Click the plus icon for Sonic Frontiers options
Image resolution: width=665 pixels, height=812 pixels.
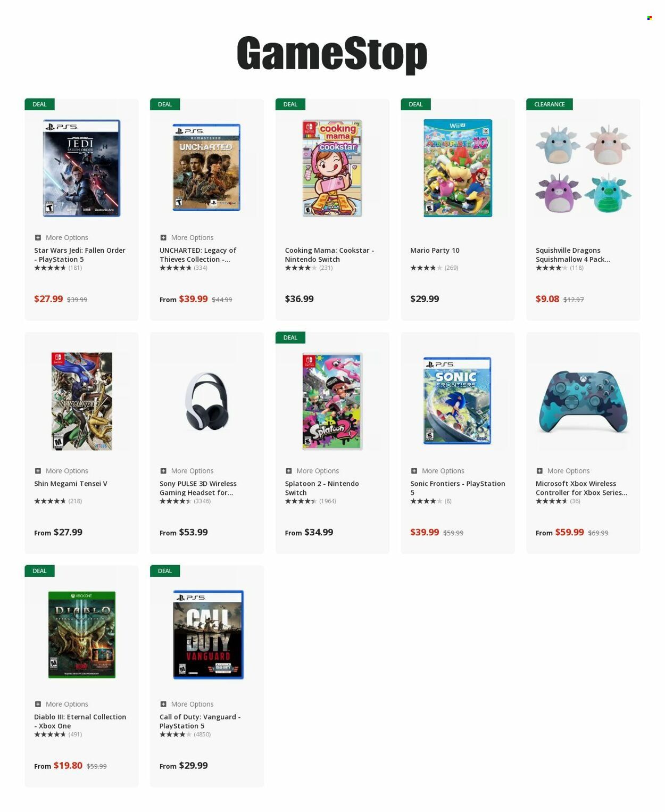[414, 471]
